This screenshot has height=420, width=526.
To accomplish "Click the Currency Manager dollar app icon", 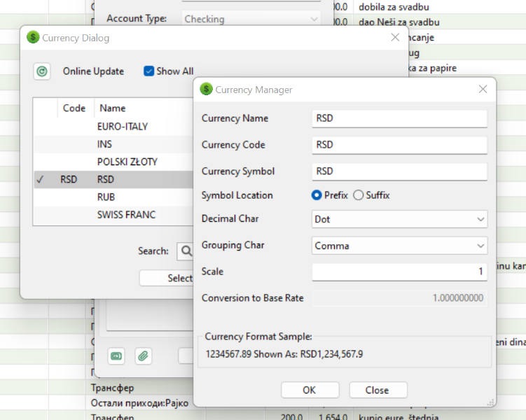I will tap(207, 89).
